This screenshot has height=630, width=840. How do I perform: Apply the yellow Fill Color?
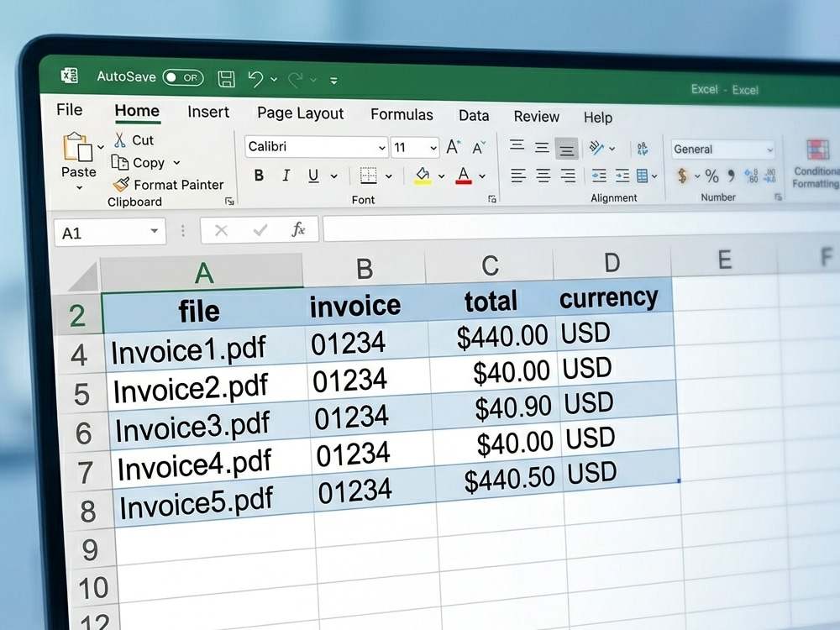click(423, 176)
